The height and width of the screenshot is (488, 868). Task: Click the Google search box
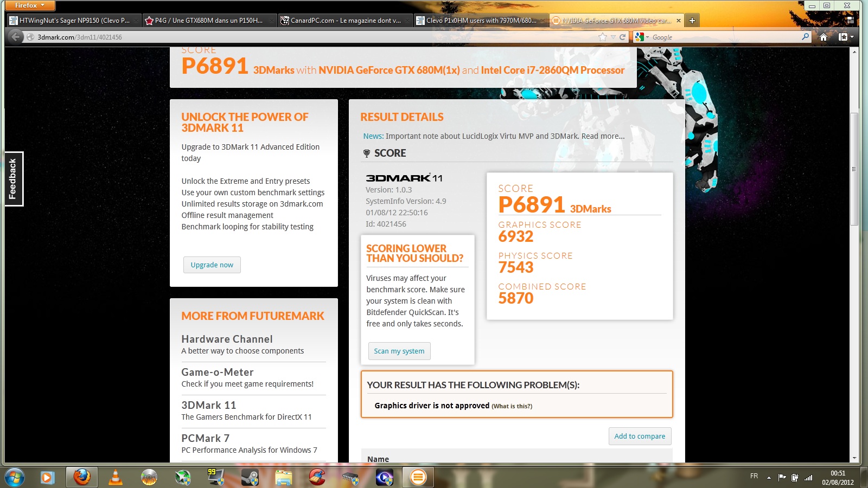pyautogui.click(x=724, y=37)
